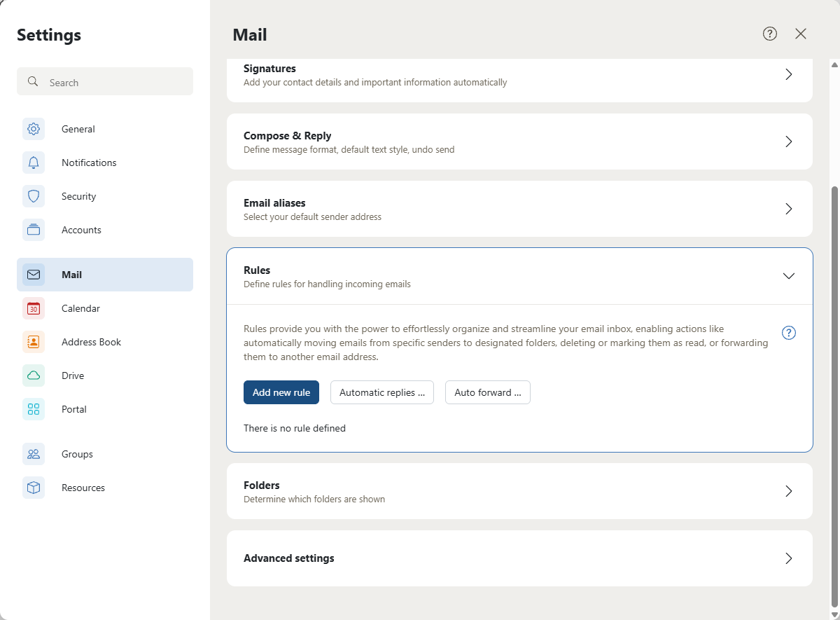Screen dimensions: 840x620
Task: Click the Mail envelope icon
Action: pos(34,275)
